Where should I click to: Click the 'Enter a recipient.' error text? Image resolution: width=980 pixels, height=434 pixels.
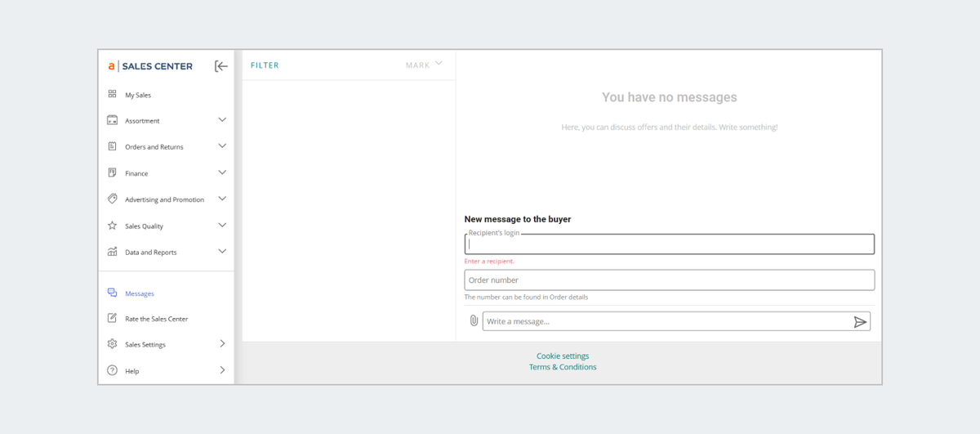(489, 262)
